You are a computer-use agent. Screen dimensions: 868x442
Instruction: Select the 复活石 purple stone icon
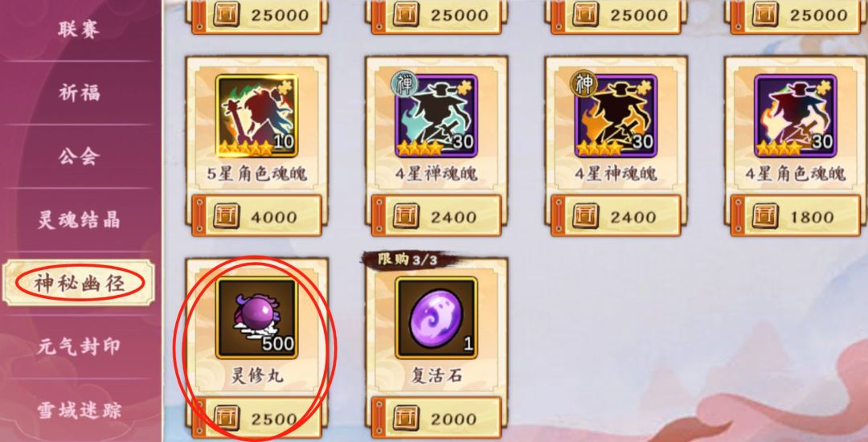point(436,318)
